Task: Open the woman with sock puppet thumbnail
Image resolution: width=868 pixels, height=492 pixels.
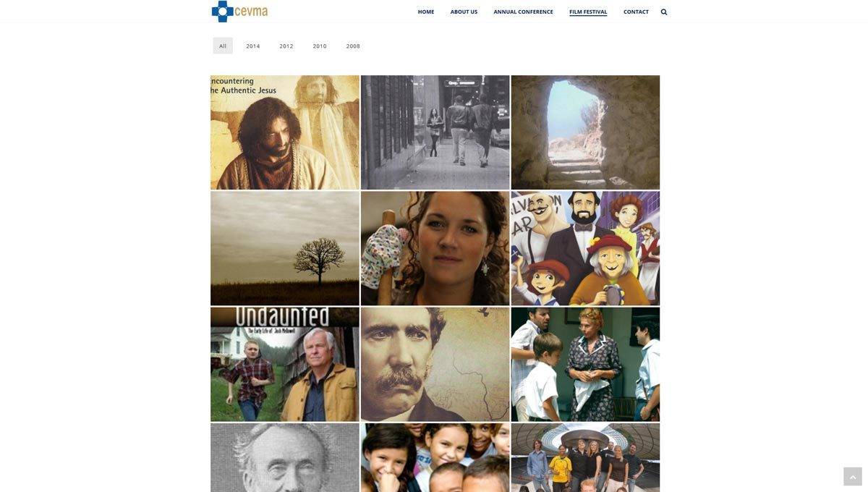Action: [x=435, y=248]
